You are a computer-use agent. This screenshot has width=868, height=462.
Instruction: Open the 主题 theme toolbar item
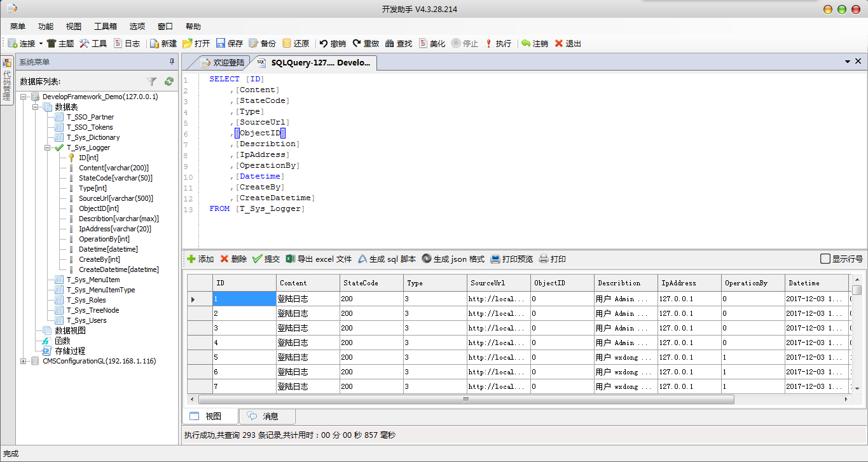coord(60,44)
